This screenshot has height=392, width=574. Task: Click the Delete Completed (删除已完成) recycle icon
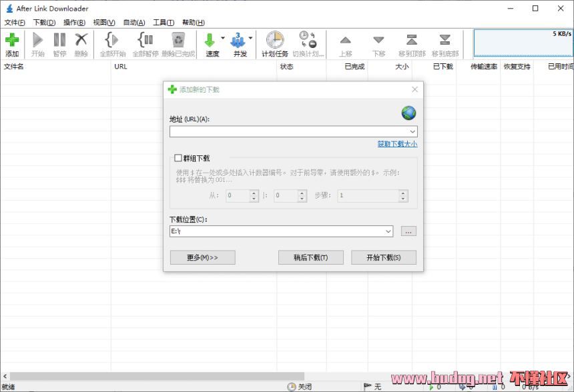(x=178, y=41)
